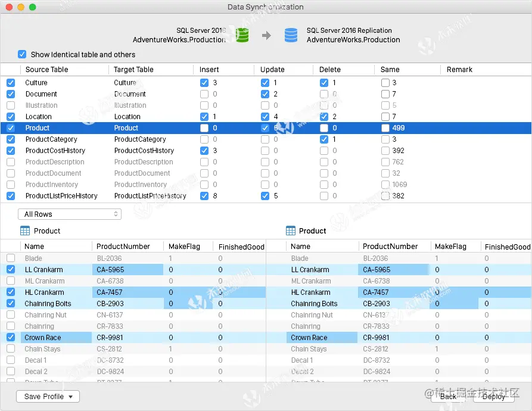The image size is (532, 411).
Task: Check the Blade row checkbox
Action: pos(11,258)
